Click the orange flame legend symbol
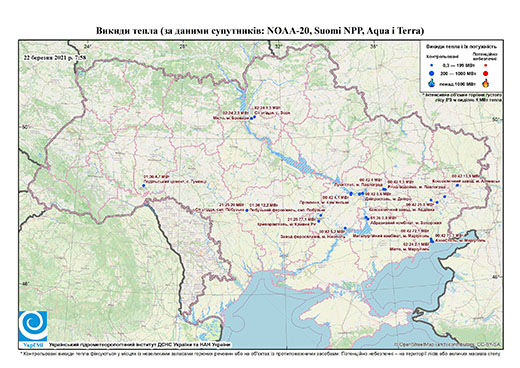Image resolution: width=520 pixels, height=368 pixels. [x=486, y=83]
